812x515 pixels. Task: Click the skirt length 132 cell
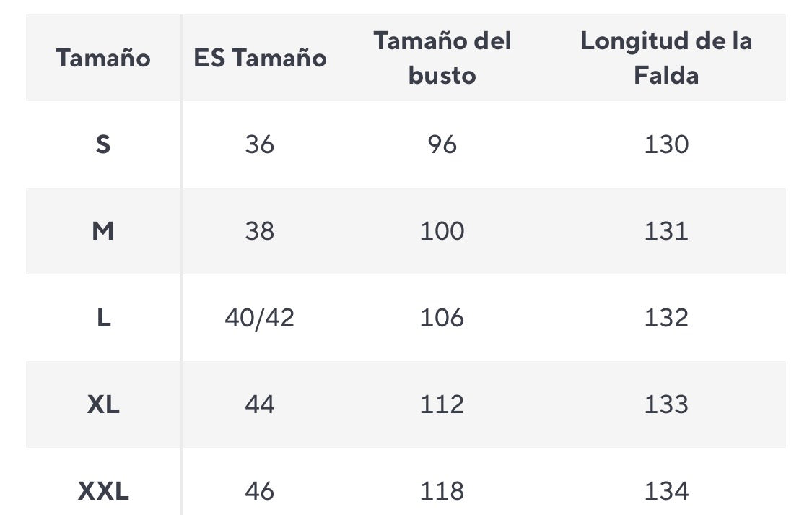pos(666,318)
